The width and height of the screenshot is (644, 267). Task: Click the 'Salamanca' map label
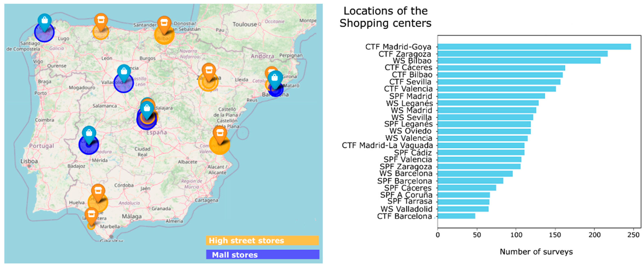(105, 106)
